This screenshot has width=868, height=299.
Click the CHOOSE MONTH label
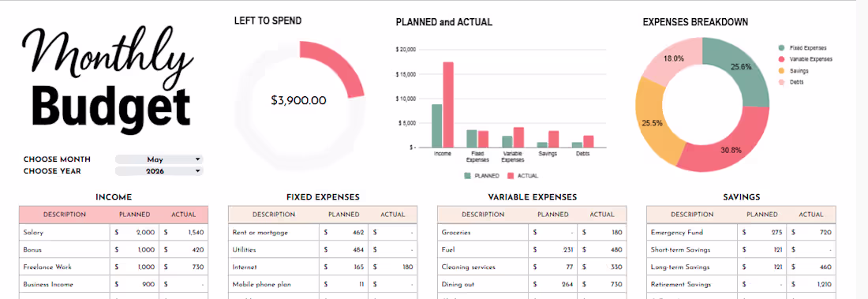57,159
